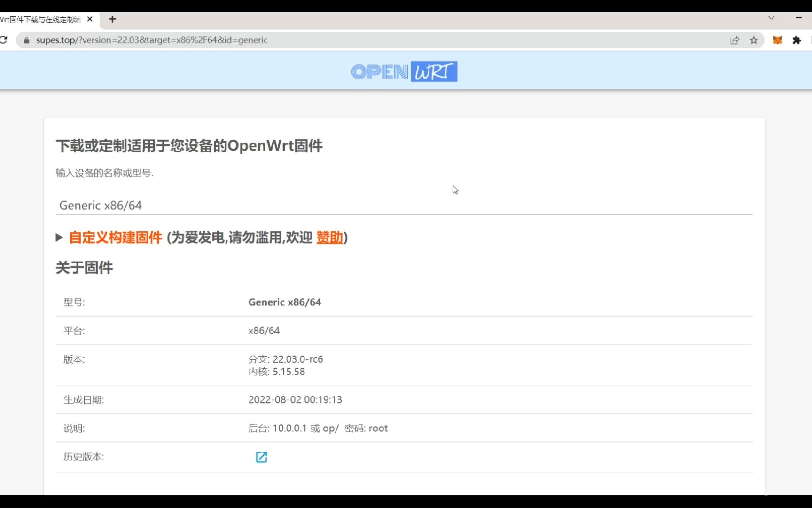Viewport: 812px width, 508px height.
Task: View site info via the padlock icon
Action: 27,40
